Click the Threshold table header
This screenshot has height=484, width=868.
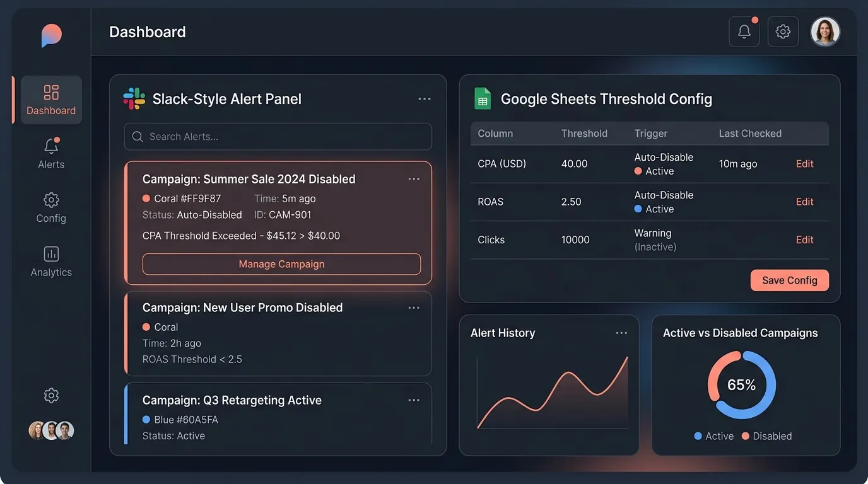coord(584,134)
